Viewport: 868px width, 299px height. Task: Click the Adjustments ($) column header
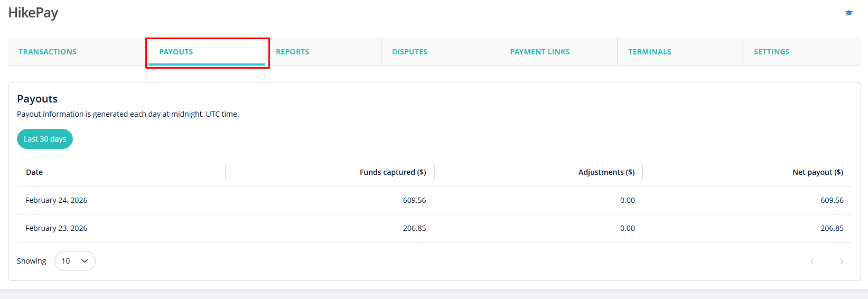(x=606, y=172)
